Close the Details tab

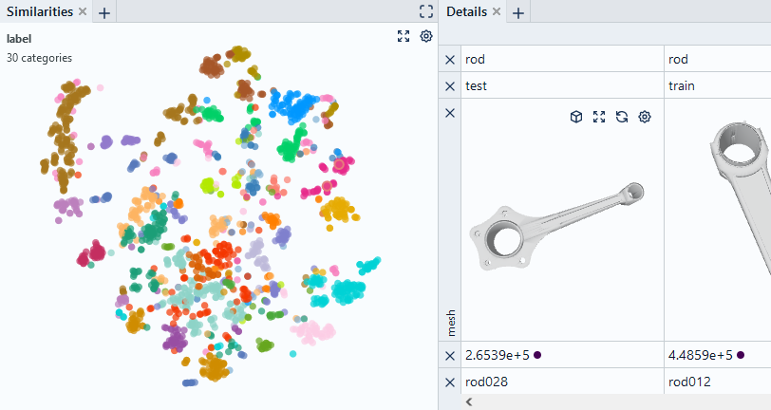(x=497, y=11)
